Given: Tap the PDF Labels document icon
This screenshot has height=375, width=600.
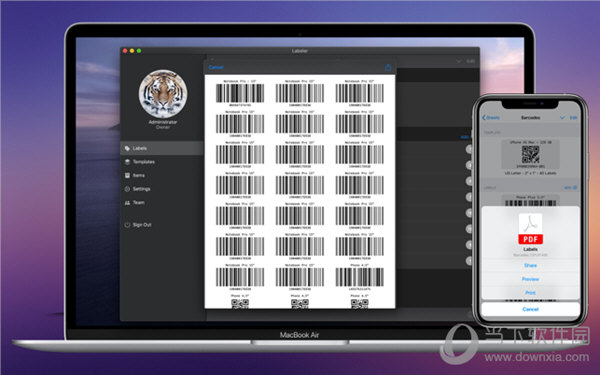Looking at the screenshot, I should [530, 229].
